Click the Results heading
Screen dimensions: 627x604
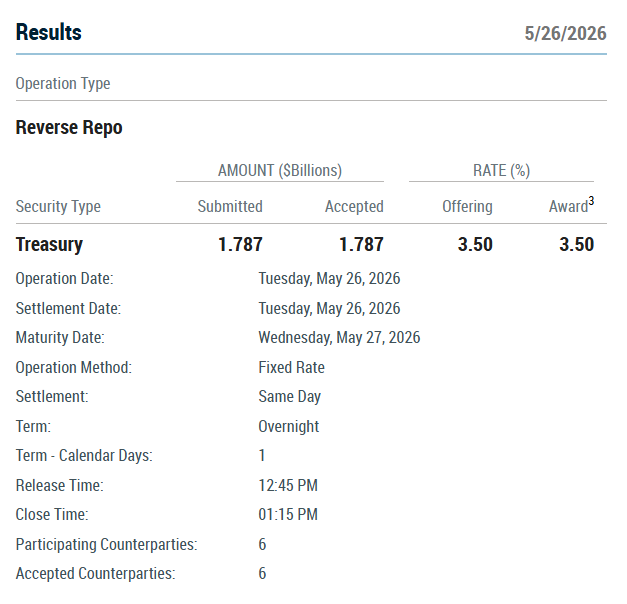48,32
